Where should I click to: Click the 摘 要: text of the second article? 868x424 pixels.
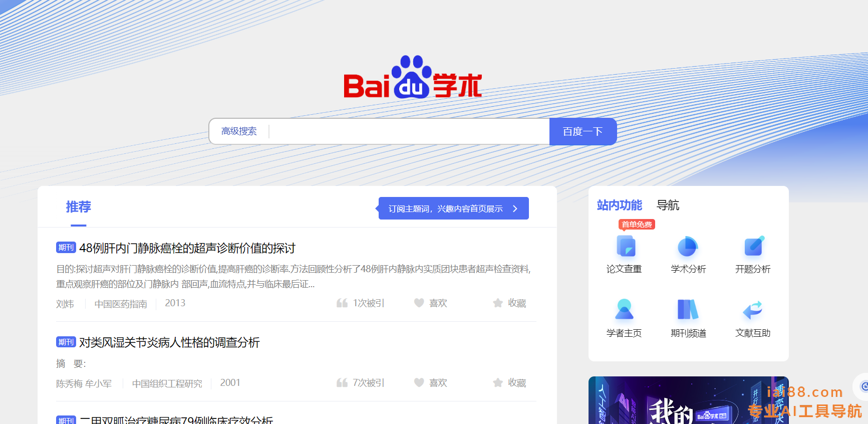pyautogui.click(x=71, y=363)
